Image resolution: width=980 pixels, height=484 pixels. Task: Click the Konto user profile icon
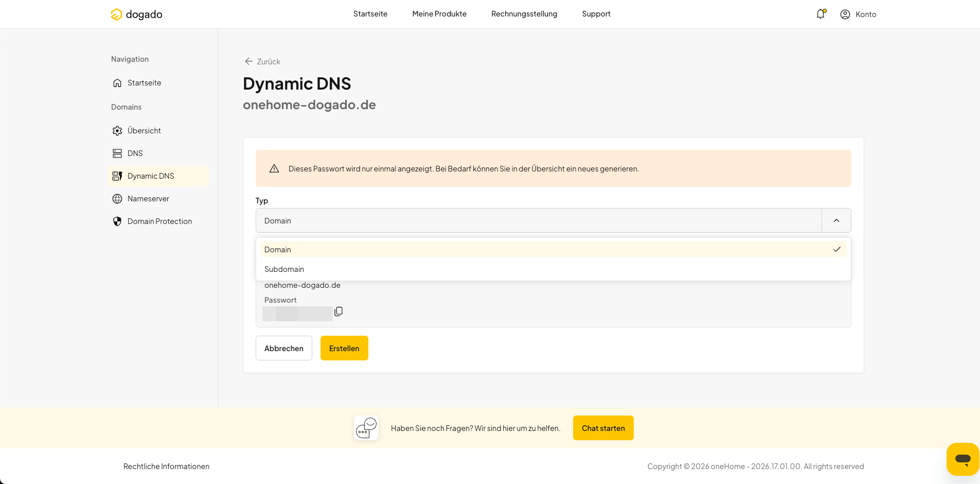coord(845,14)
